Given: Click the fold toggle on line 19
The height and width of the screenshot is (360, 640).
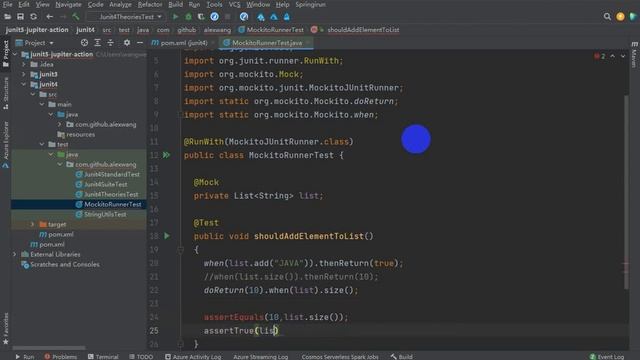Looking at the screenshot, I should tap(180, 249).
